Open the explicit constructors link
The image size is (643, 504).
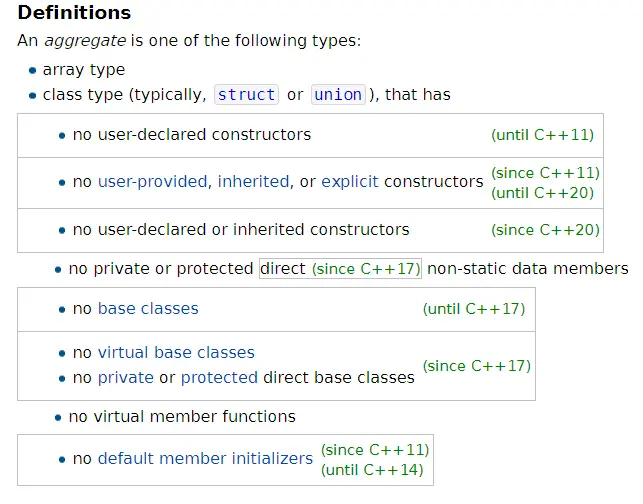tap(350, 182)
